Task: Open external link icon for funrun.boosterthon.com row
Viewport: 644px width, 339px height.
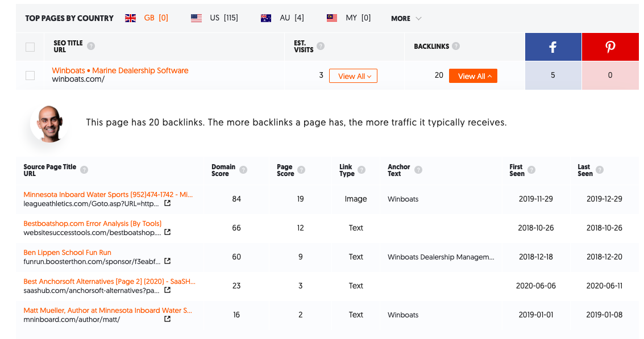Action: (x=168, y=261)
